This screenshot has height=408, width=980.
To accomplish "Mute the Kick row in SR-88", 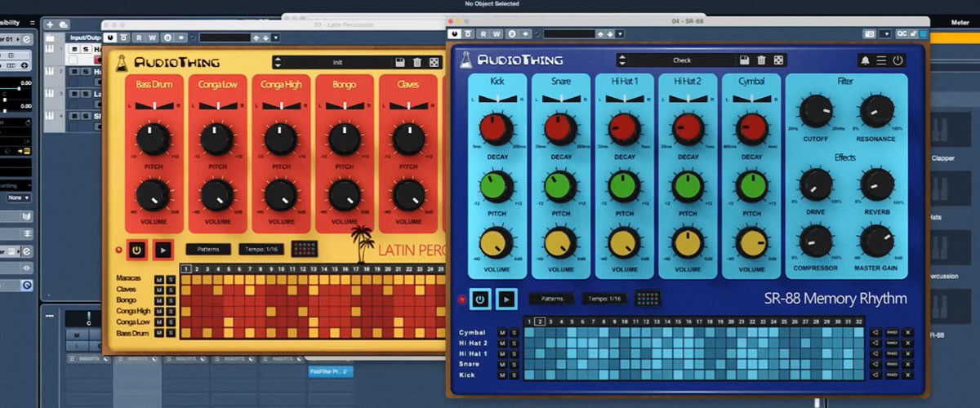I will click(503, 375).
